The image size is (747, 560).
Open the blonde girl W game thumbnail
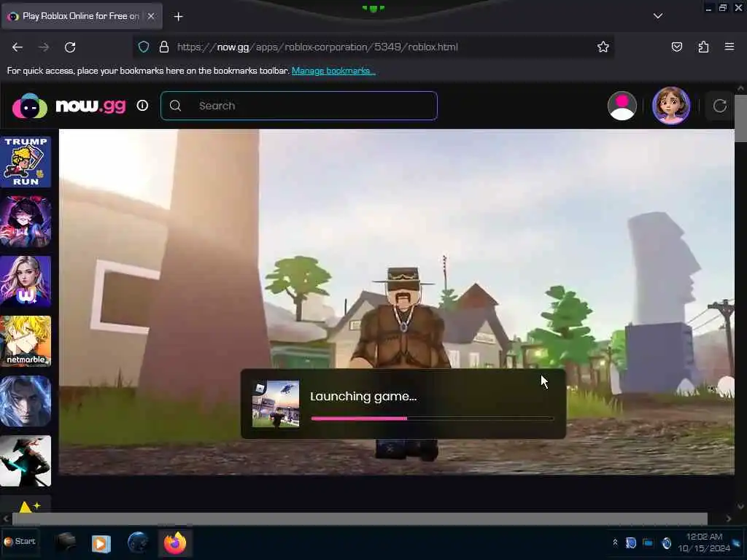pos(26,281)
